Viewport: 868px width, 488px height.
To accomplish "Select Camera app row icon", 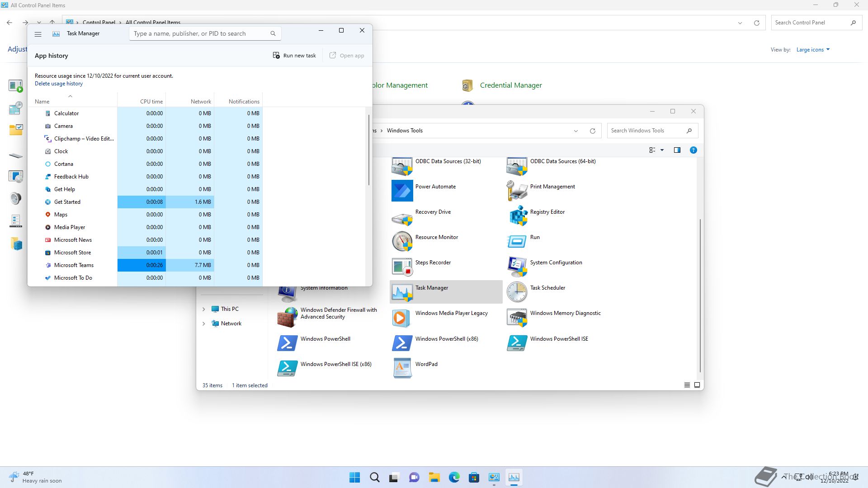I will point(48,126).
